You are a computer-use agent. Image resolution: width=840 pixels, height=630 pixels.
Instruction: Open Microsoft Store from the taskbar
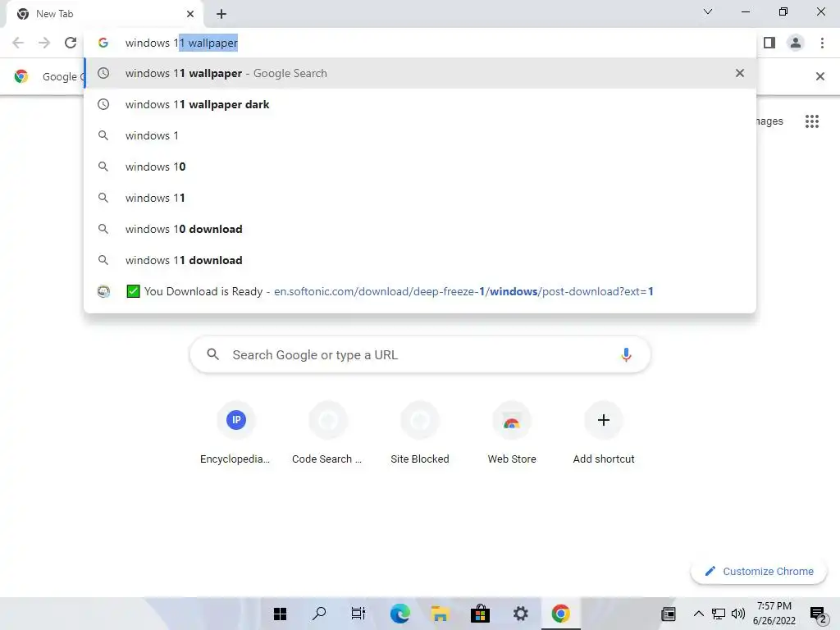(480, 614)
